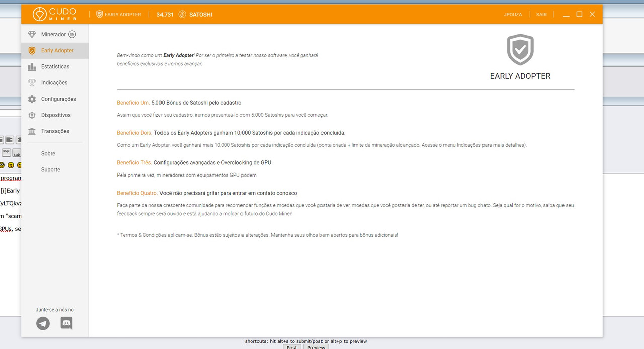This screenshot has height=349, width=644.
Task: Open Configurações via its gear icon
Action: (32, 99)
